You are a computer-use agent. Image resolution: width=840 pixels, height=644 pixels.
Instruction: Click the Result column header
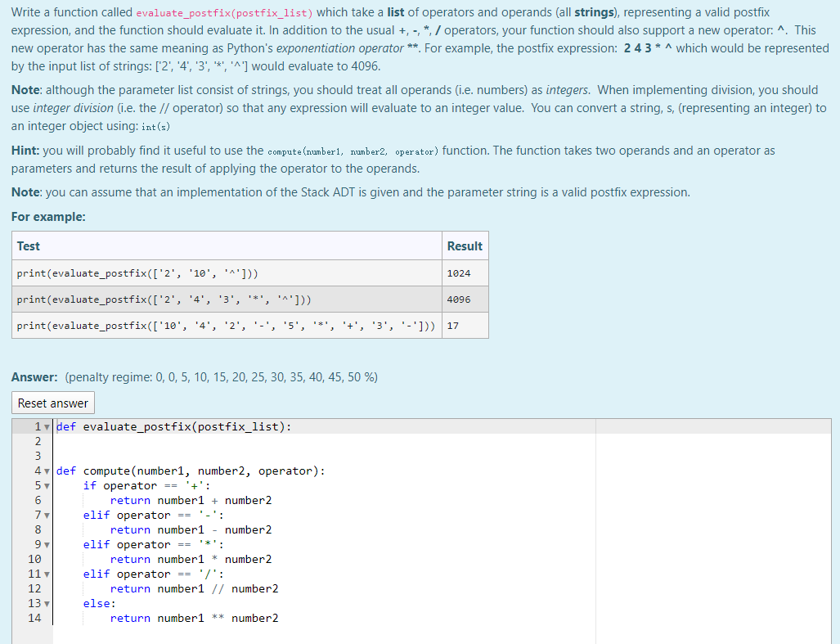464,245
